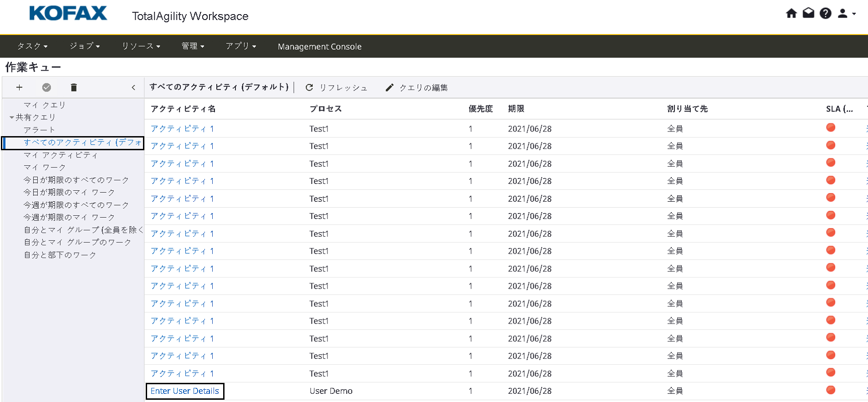Viewport: 868px width, 402px height.
Task: Sort by 期限 column header
Action: [x=516, y=109]
